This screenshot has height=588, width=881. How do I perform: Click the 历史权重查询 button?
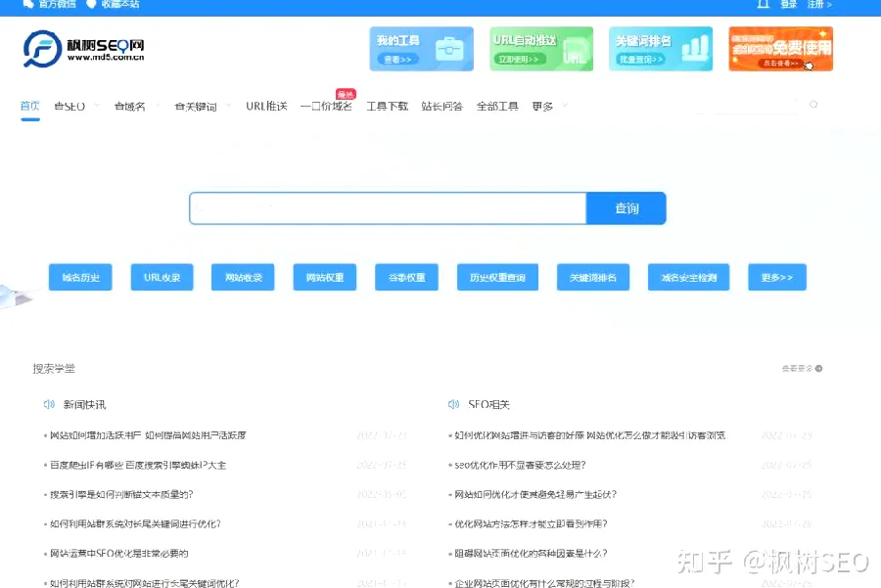click(498, 278)
